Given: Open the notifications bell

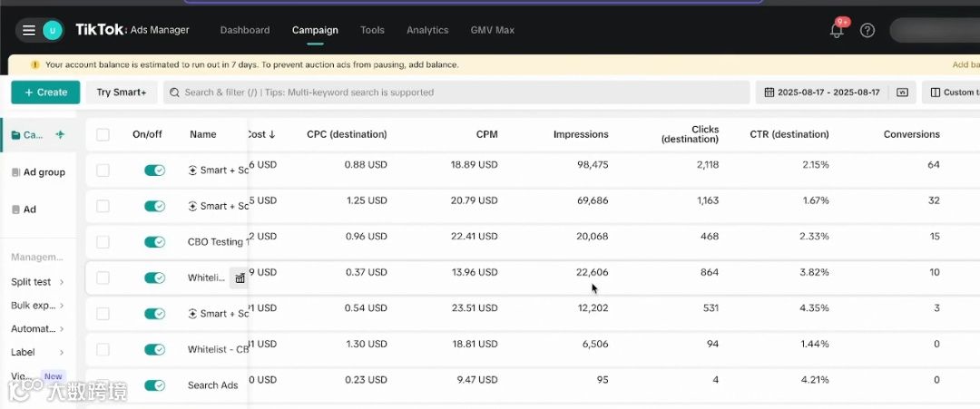Looking at the screenshot, I should 836,30.
